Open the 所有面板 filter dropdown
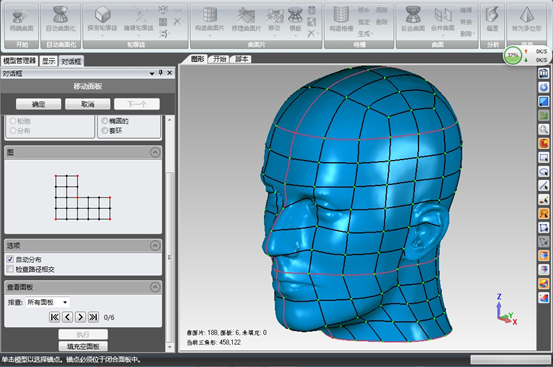The image size is (553, 367). point(48,302)
